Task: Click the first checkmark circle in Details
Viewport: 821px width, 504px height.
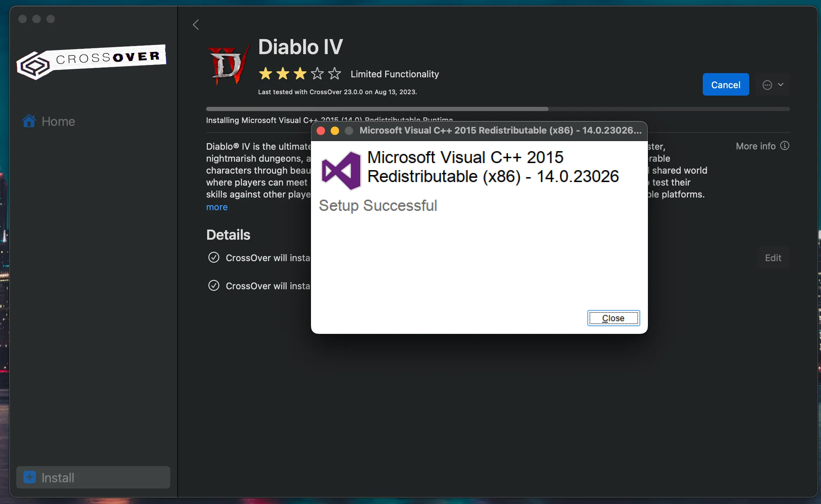Action: point(214,258)
